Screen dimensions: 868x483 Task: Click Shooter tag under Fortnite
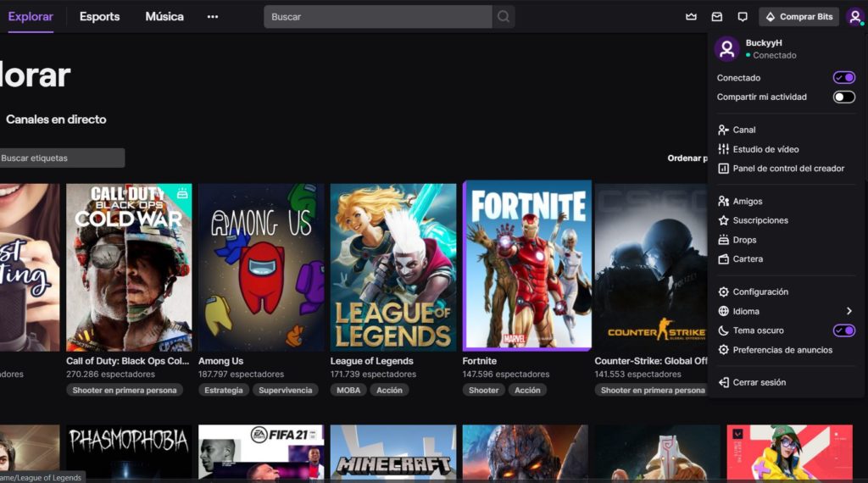pyautogui.click(x=483, y=390)
